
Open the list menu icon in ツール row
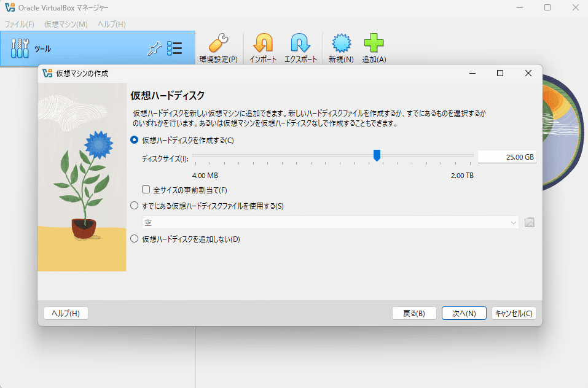coord(174,49)
